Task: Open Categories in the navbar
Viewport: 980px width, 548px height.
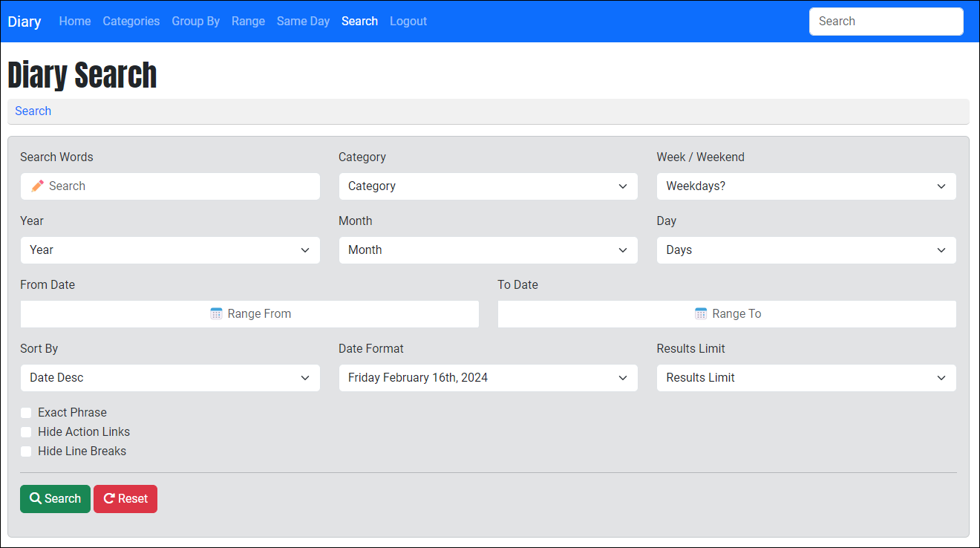Action: (x=131, y=22)
